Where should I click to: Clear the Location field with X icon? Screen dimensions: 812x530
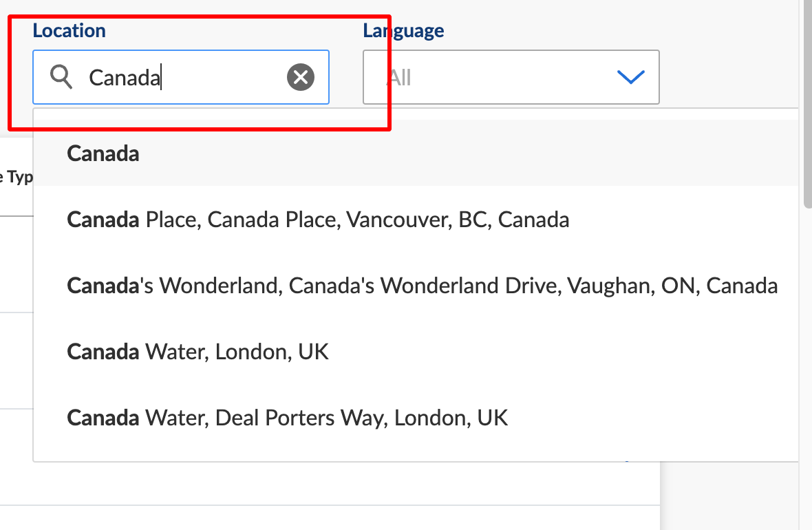[301, 77]
